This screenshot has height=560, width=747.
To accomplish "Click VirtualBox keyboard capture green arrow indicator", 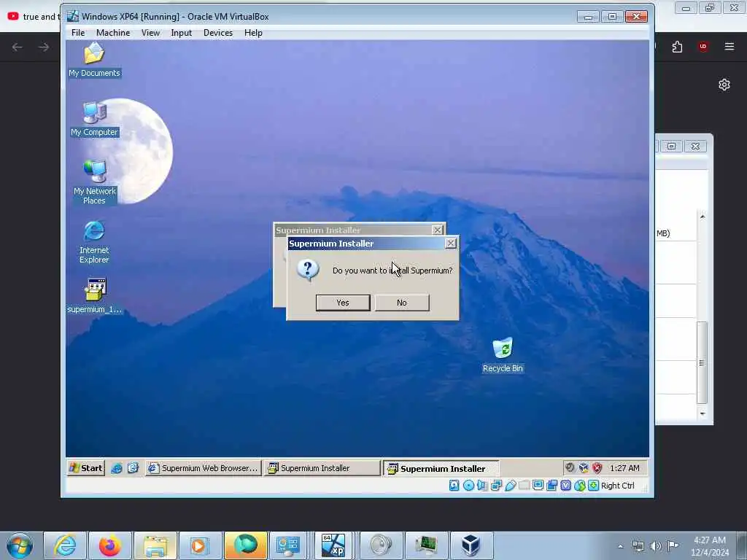I will click(x=593, y=485).
